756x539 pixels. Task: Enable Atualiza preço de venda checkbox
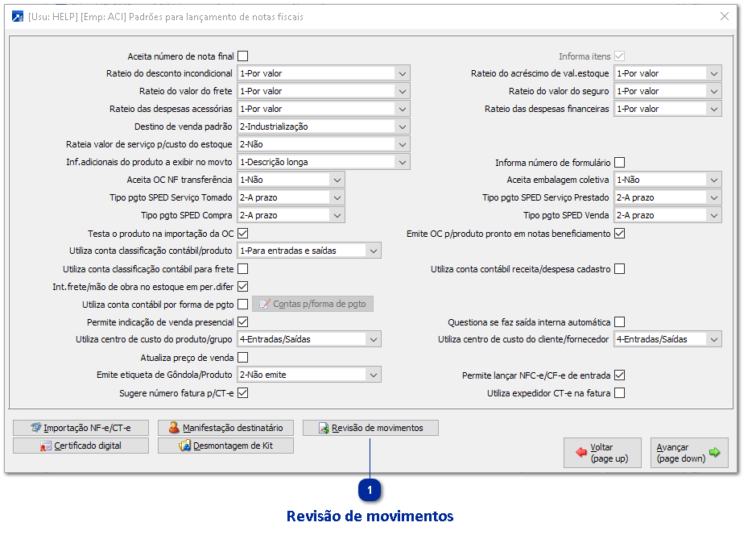(243, 358)
